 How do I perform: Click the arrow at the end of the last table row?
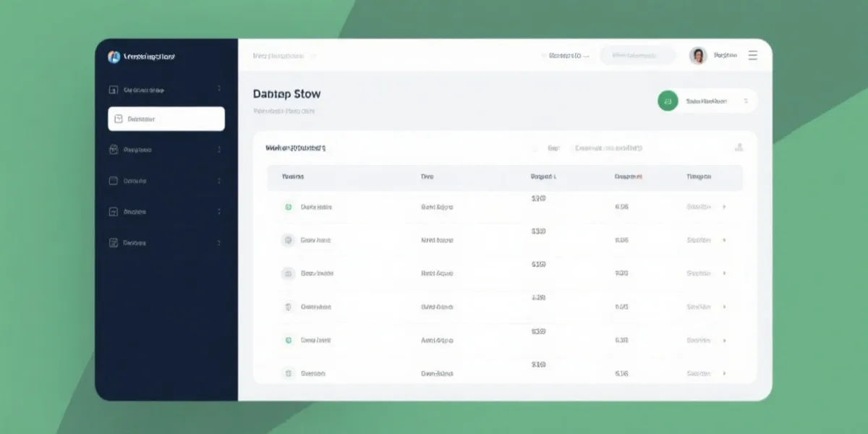coord(724,374)
